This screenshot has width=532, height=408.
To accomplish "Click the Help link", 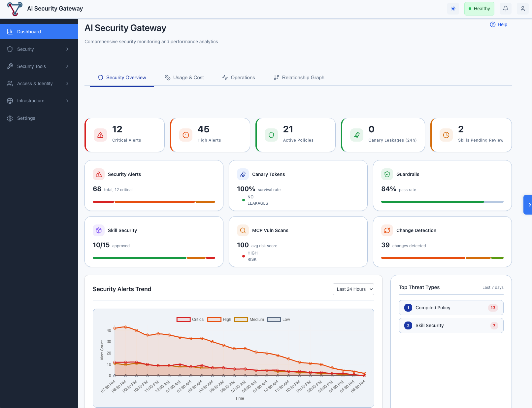I will [499, 24].
